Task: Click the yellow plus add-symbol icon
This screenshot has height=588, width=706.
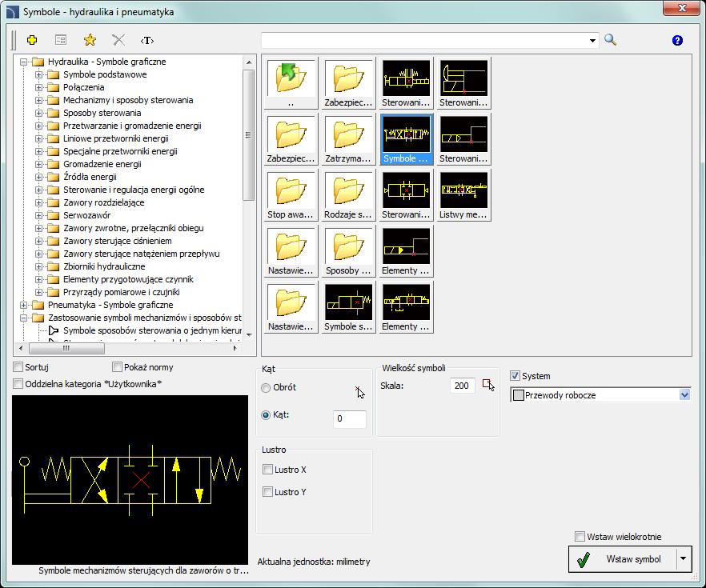Action: coord(32,40)
